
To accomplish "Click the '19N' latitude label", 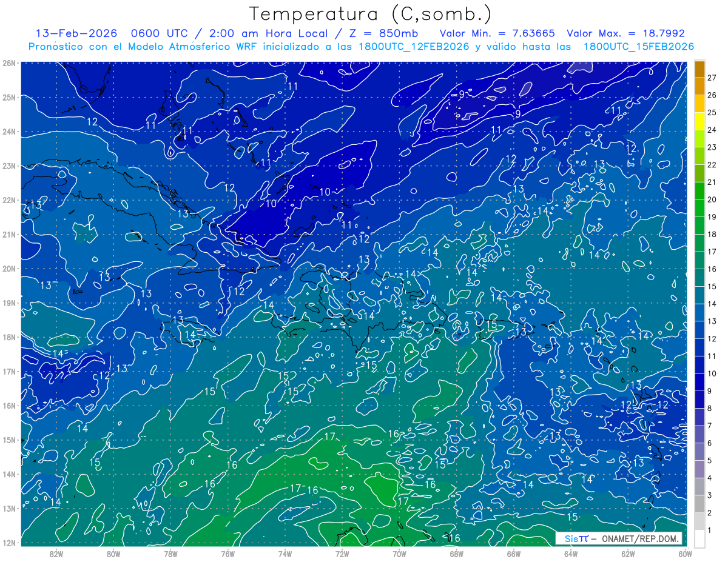I will coord(9,303).
